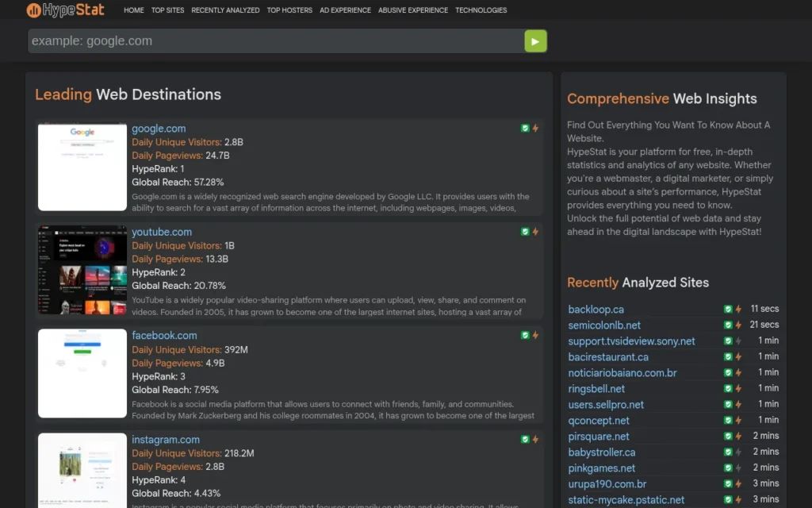812x508 pixels.
Task: Click "Daily Unique Visitors: 392M" text
Action: point(190,350)
